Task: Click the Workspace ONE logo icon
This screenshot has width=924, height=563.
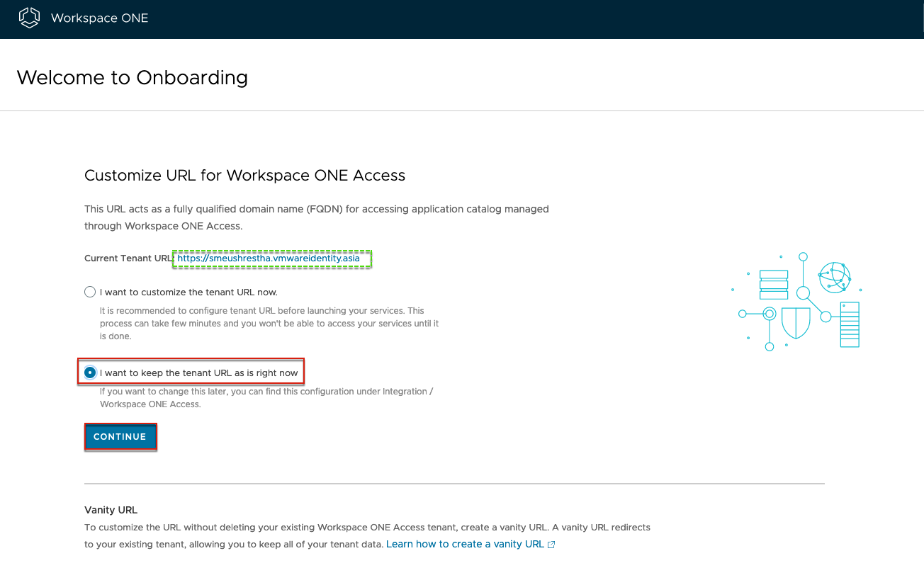Action: 29,18
